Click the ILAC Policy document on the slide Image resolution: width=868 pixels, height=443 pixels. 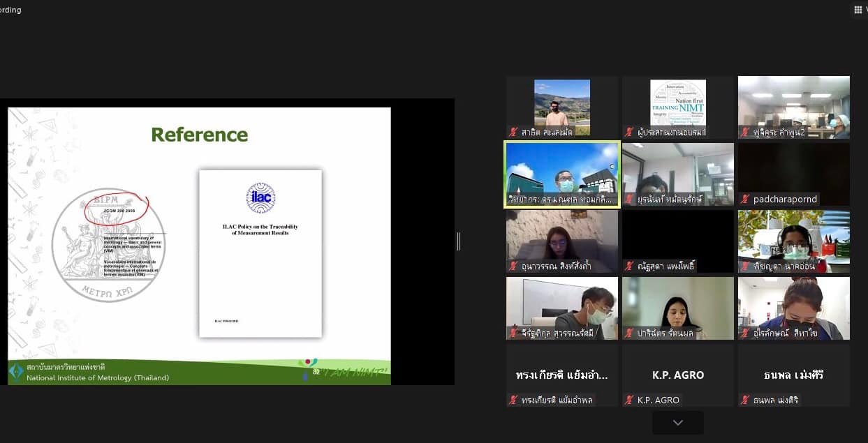[260, 254]
